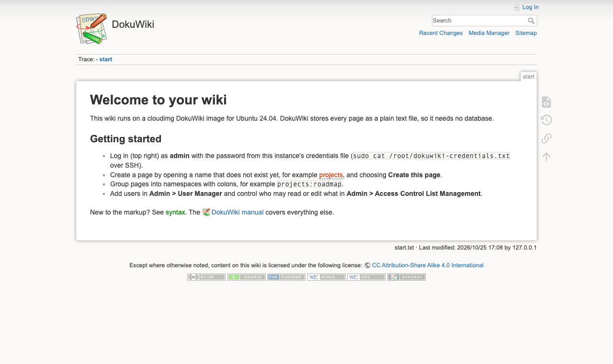The height and width of the screenshot is (364, 613).
Task: Open Media Manager
Action: click(x=489, y=33)
